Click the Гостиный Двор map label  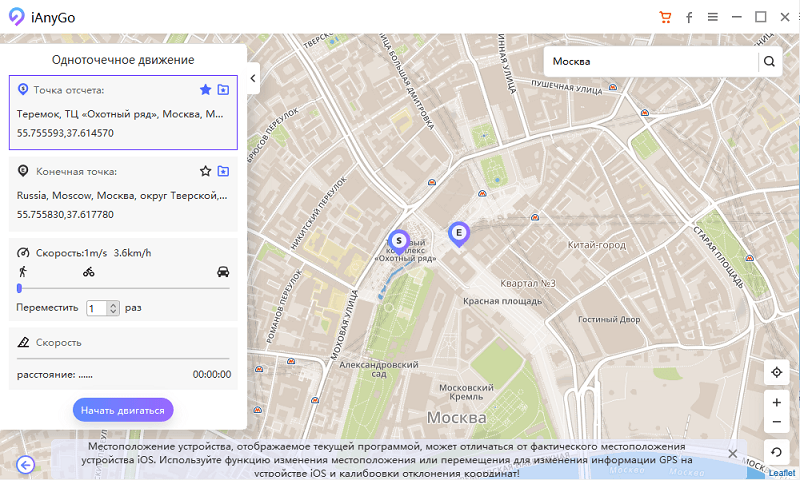pos(609,319)
